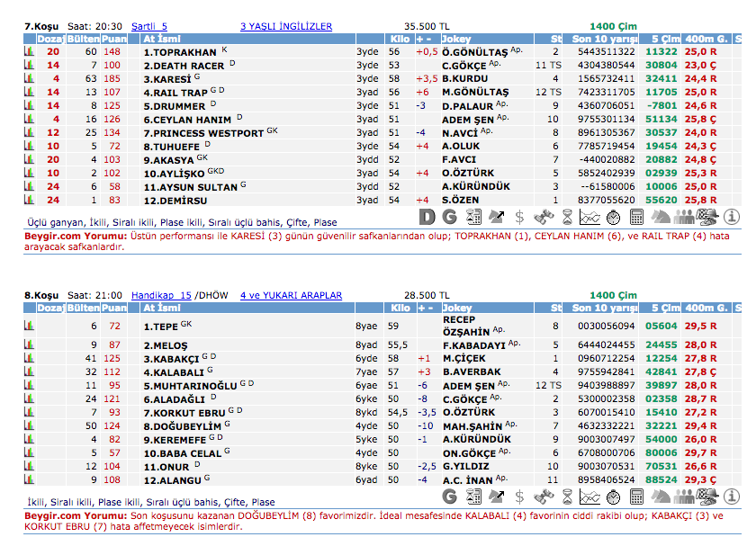Open the Şartli 5 link

[149, 27]
